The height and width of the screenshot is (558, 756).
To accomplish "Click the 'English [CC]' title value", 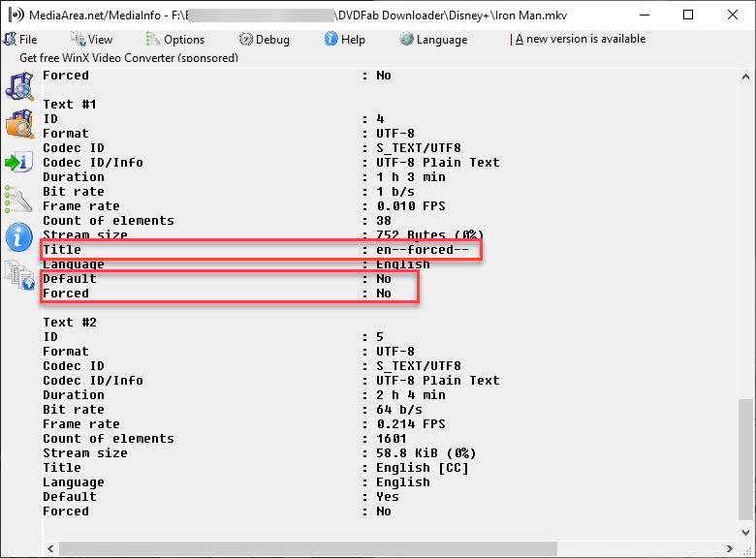I will (423, 467).
